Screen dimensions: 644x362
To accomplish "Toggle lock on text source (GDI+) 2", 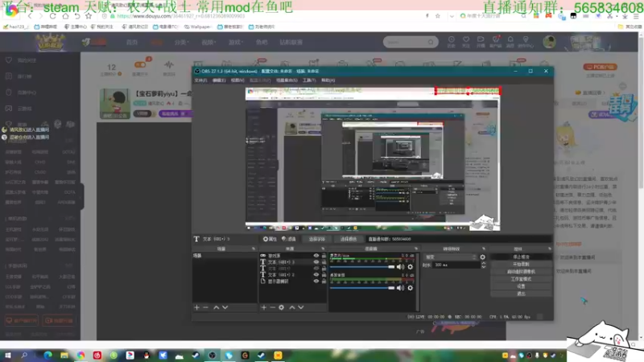I will tap(324, 274).
